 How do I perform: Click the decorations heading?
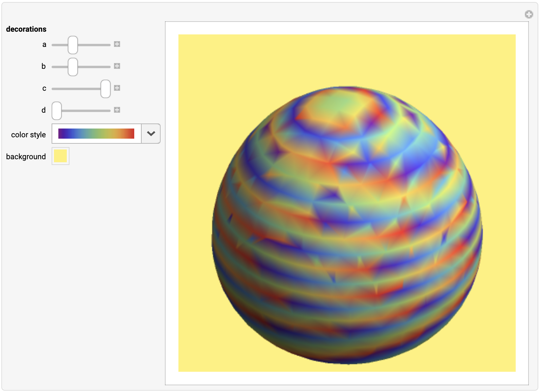click(26, 29)
